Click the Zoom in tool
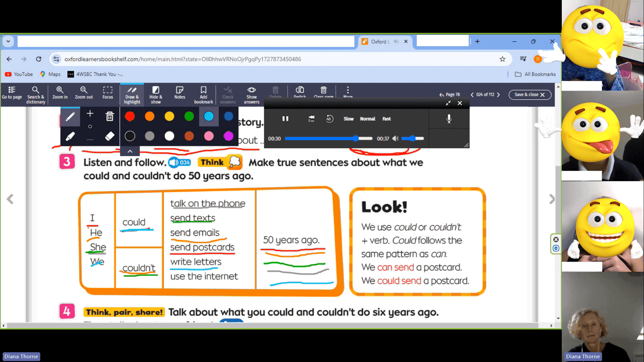 60,93
